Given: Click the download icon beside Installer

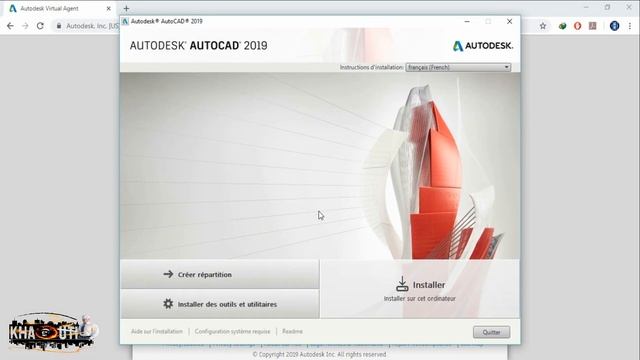Looking at the screenshot, I should click(402, 284).
